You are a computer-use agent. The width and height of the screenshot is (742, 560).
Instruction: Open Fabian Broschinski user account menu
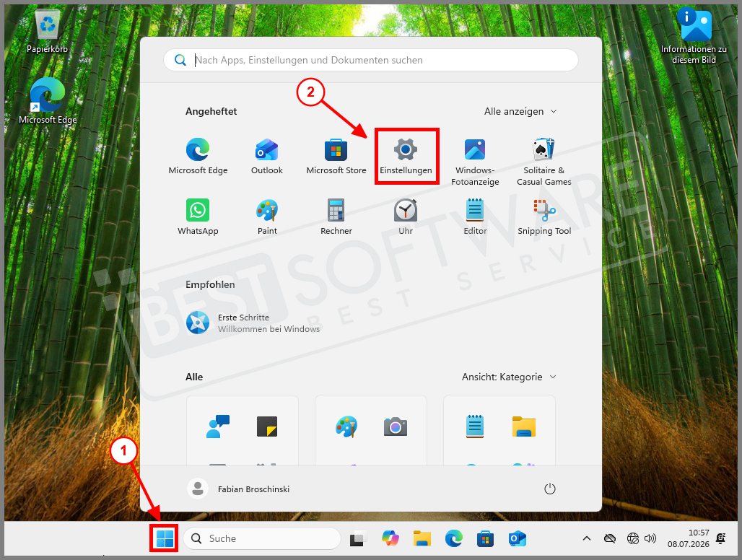coord(238,489)
